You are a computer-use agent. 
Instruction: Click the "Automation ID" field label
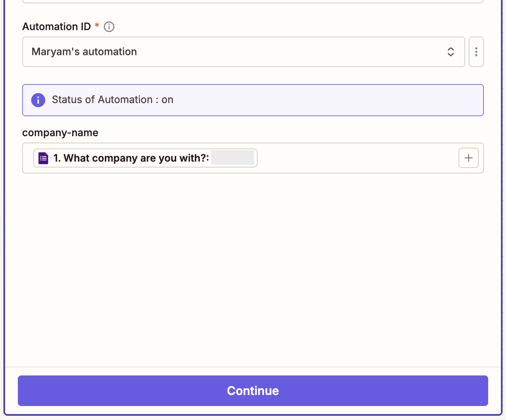click(56, 27)
